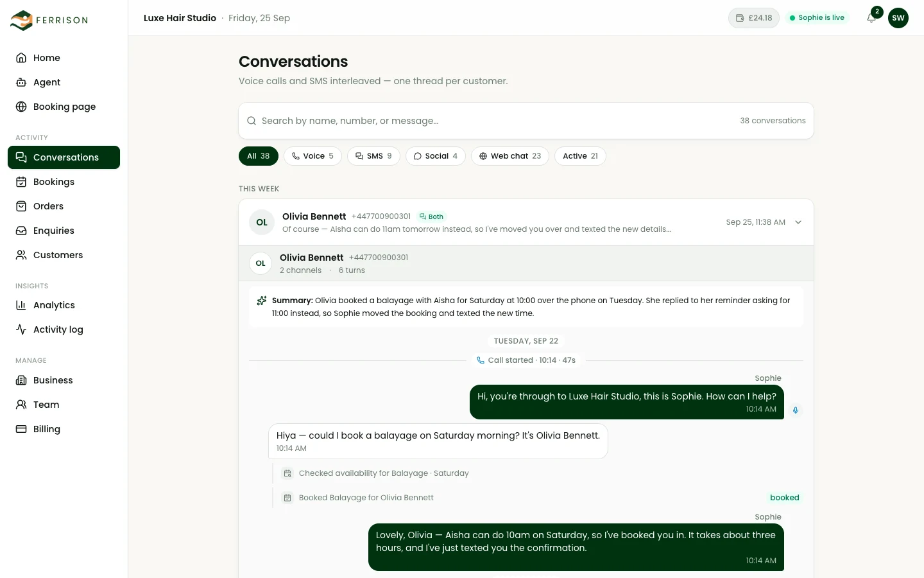Click the voice microphone icon beside Sophie's greeting
924x578 pixels.
(796, 410)
